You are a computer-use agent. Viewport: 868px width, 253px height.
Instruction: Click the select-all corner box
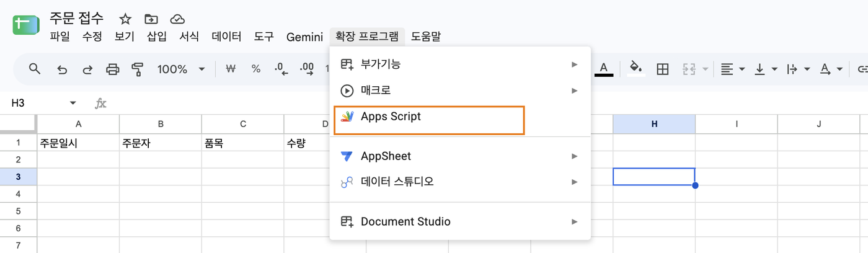click(x=19, y=124)
